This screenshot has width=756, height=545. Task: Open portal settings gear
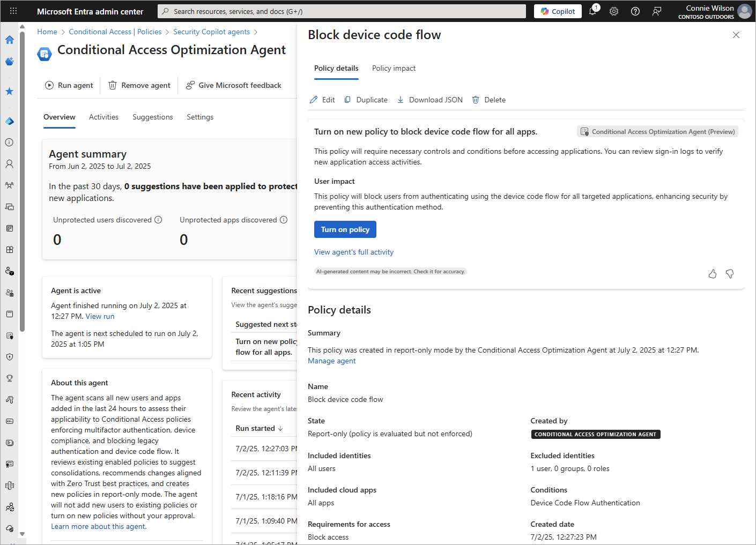(x=614, y=11)
